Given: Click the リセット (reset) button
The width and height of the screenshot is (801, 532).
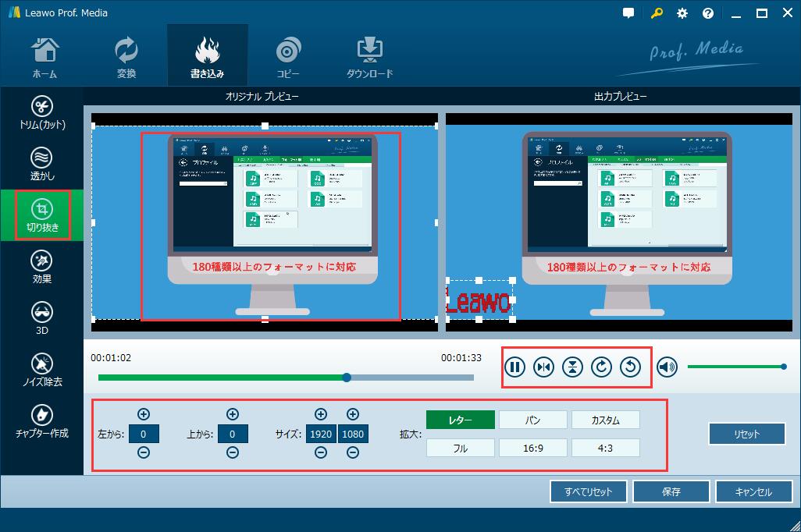Looking at the screenshot, I should click(747, 434).
